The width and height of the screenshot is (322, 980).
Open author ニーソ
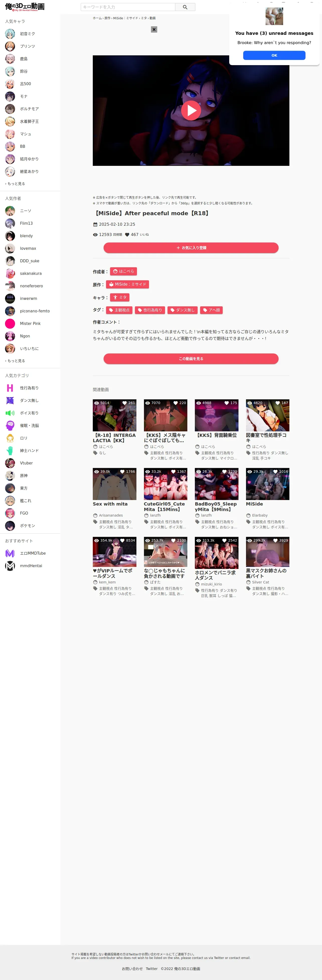[x=26, y=211]
